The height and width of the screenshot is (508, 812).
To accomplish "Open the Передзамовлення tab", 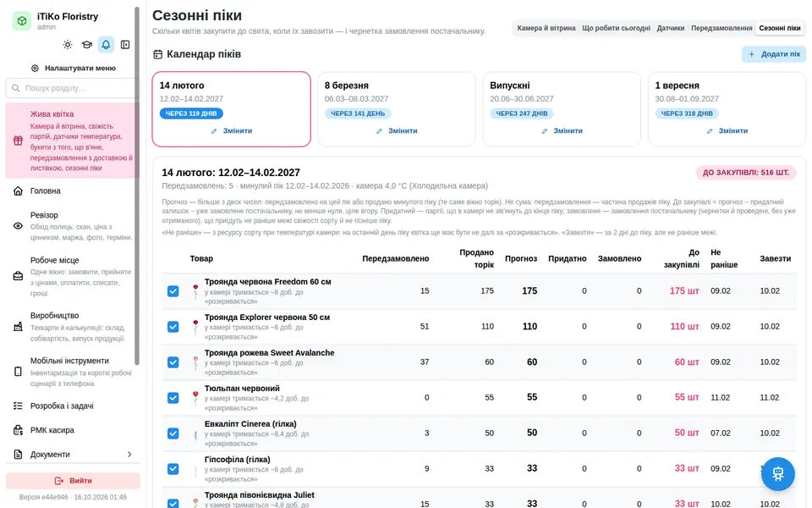I will tap(721, 28).
